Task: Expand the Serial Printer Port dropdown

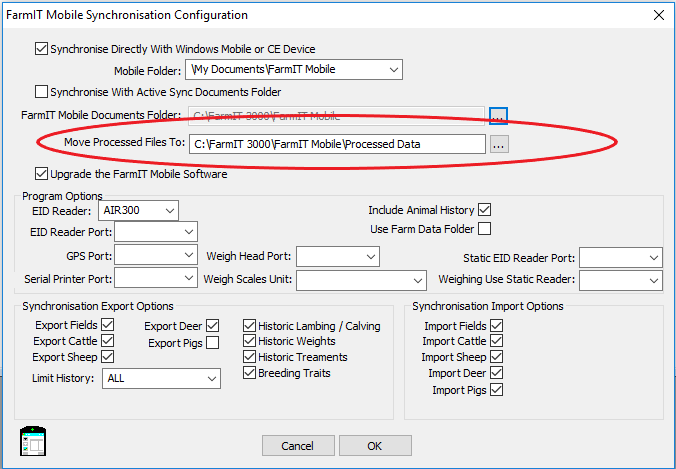Action: [156, 278]
